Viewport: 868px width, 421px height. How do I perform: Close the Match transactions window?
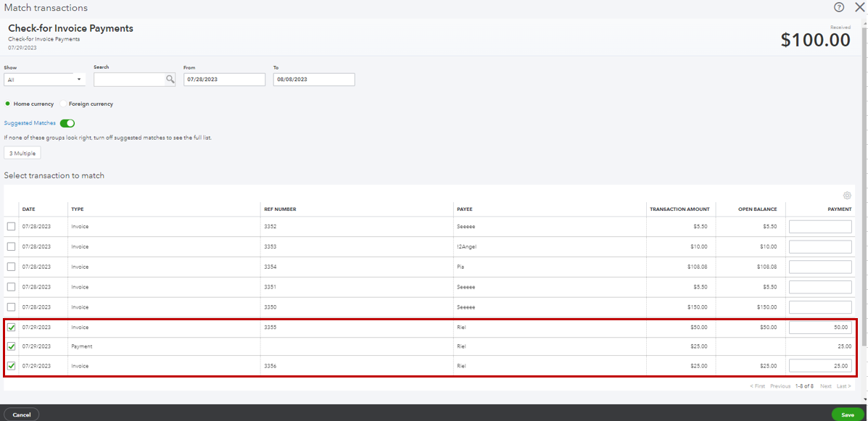[860, 7]
